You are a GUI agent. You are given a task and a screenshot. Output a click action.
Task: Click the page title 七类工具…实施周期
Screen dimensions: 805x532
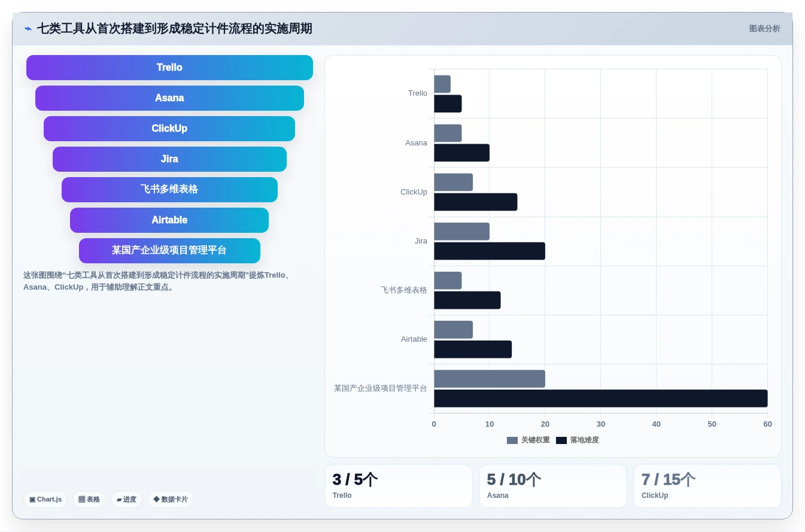pos(174,29)
